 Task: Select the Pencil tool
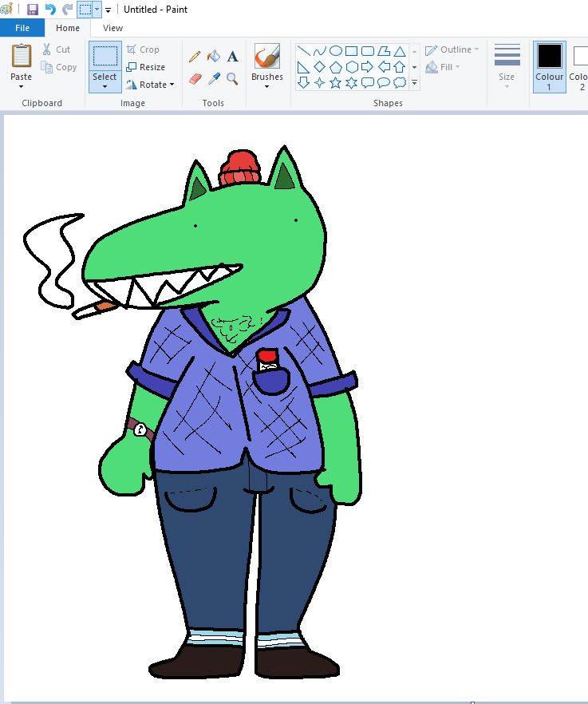coord(195,57)
